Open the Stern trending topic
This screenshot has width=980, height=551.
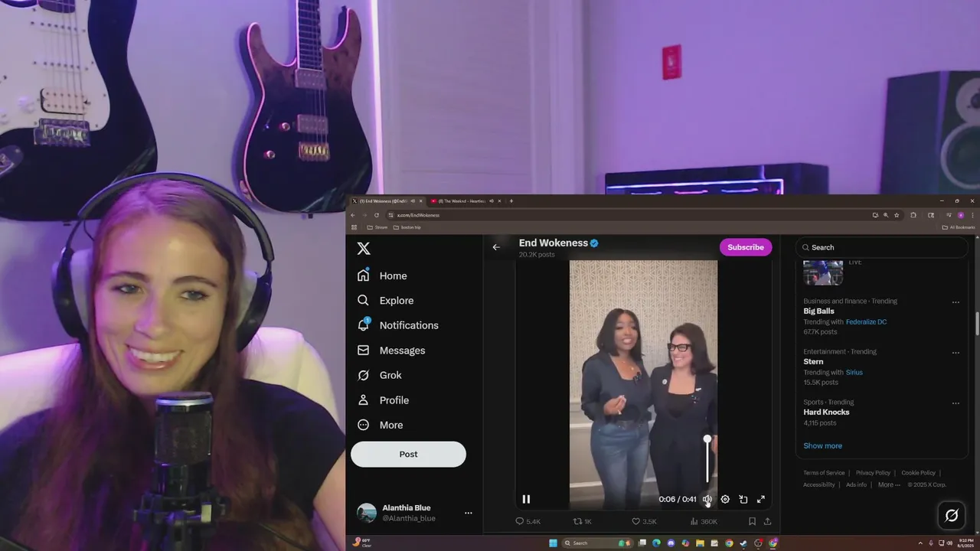813,362
